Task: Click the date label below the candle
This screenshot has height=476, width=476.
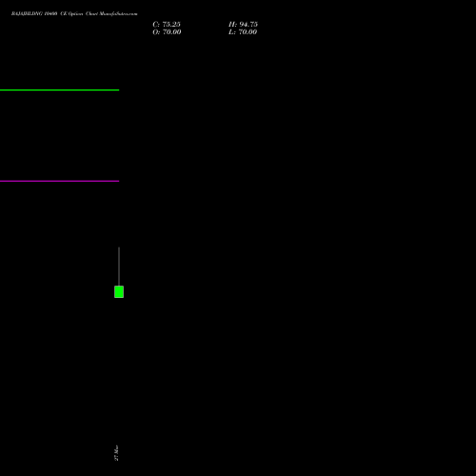Action: [116, 453]
